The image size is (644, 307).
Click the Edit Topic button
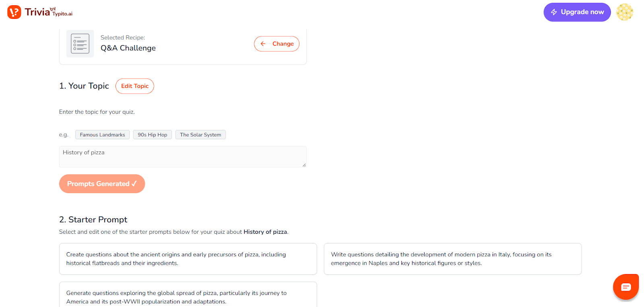pos(135,86)
